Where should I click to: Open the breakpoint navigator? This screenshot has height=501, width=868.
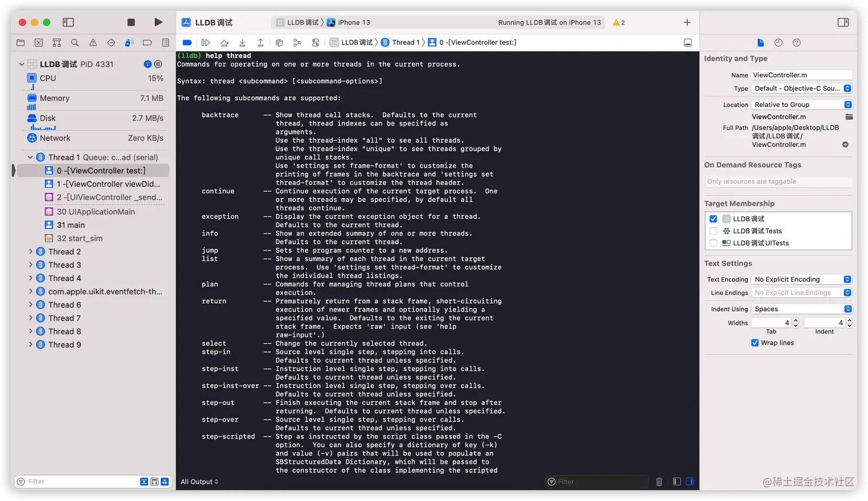[148, 42]
